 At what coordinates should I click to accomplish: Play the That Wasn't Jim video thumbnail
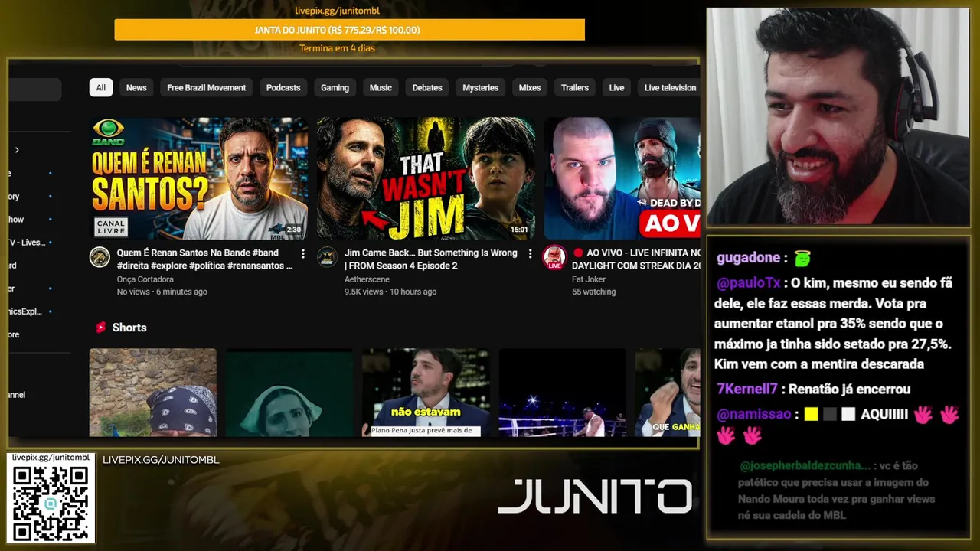point(426,178)
